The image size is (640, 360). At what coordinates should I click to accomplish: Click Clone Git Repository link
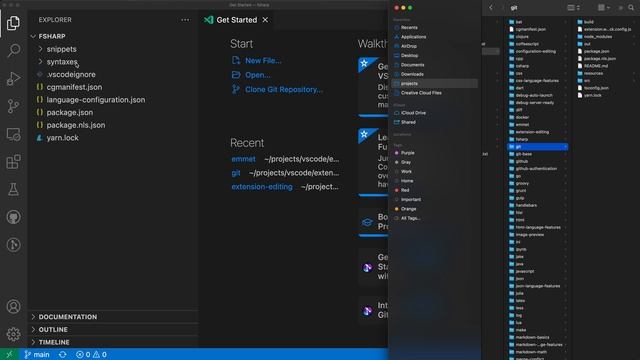click(x=284, y=89)
